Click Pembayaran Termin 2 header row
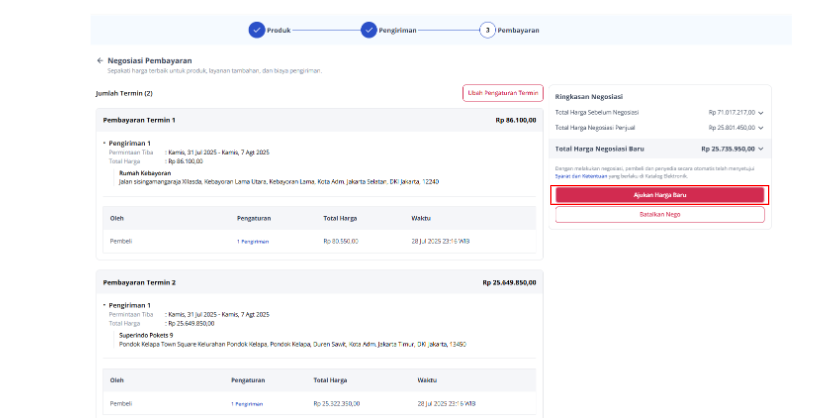Screen dimensions: 824x418 click(x=320, y=283)
